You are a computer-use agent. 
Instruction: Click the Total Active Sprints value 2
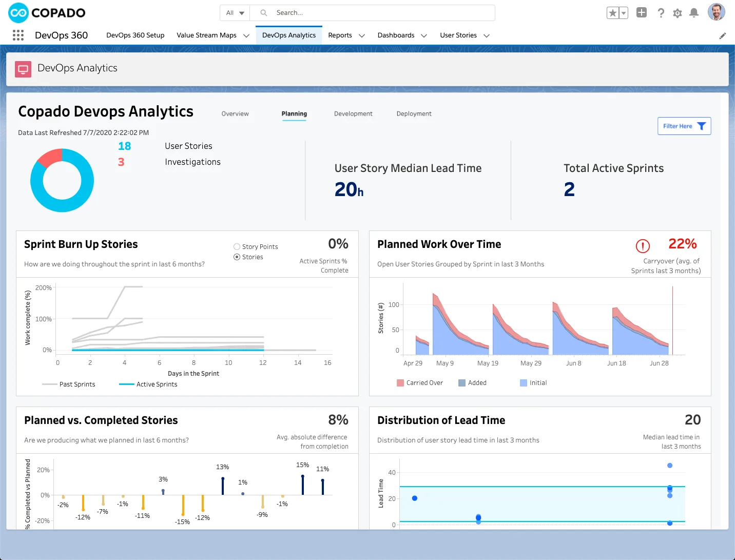569,190
